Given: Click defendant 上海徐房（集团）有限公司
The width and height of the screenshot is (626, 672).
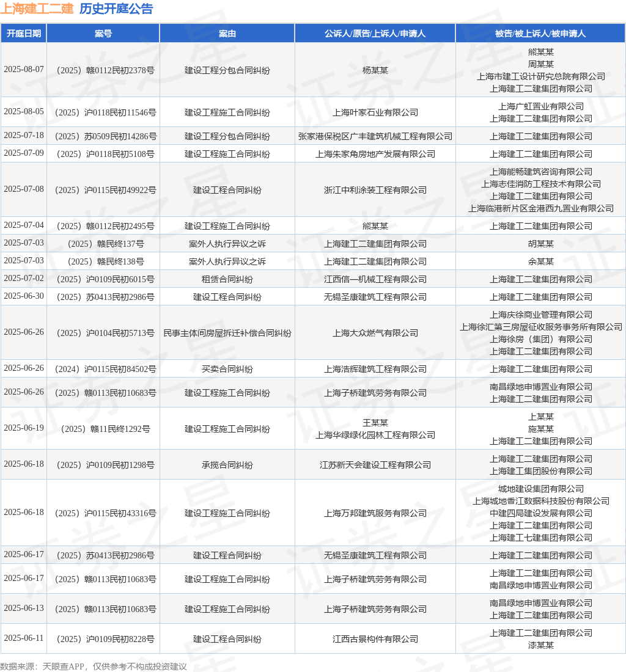Looking at the screenshot, I should [540, 339].
